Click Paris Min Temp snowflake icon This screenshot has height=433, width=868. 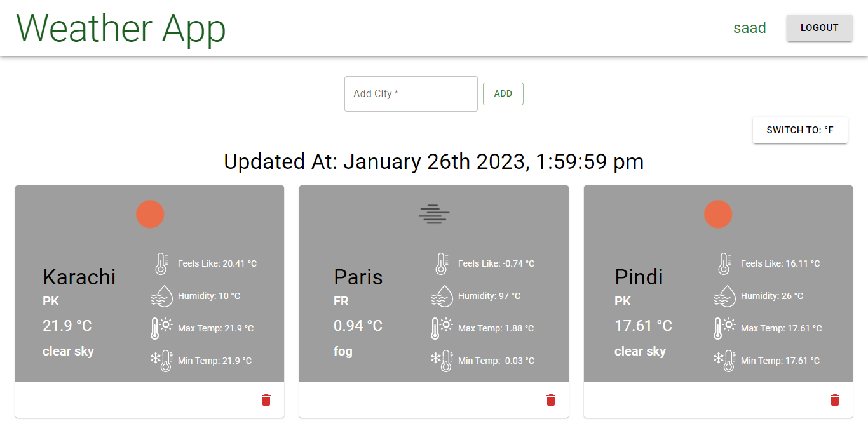(442, 361)
